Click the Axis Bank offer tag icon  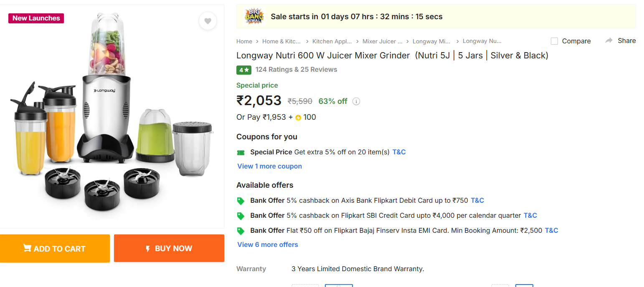pyautogui.click(x=241, y=201)
